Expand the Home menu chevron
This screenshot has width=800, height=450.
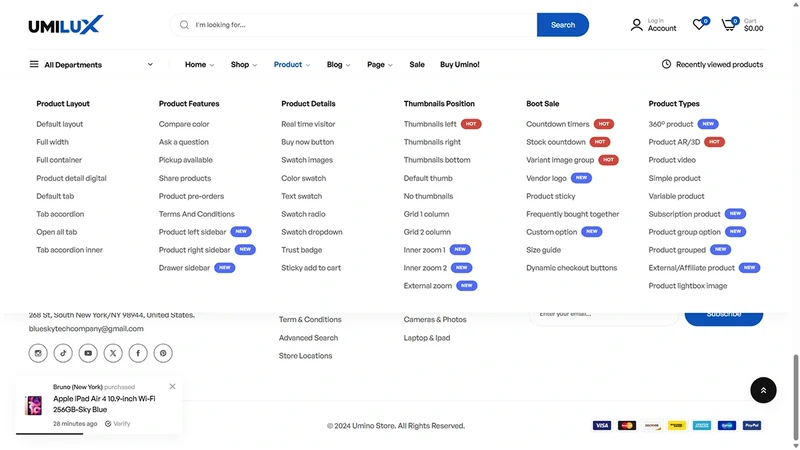[x=212, y=65]
